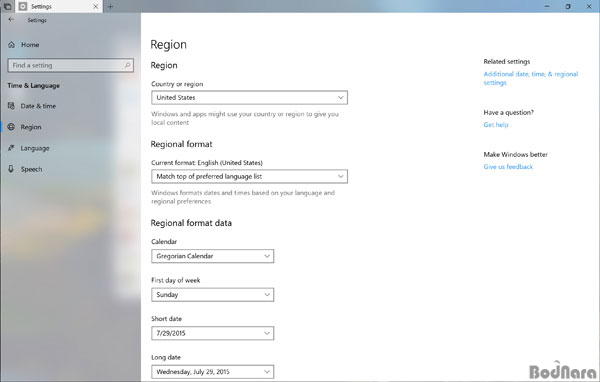600x382 pixels.
Task: Add a new tab with plus button
Action: pyautogui.click(x=110, y=7)
